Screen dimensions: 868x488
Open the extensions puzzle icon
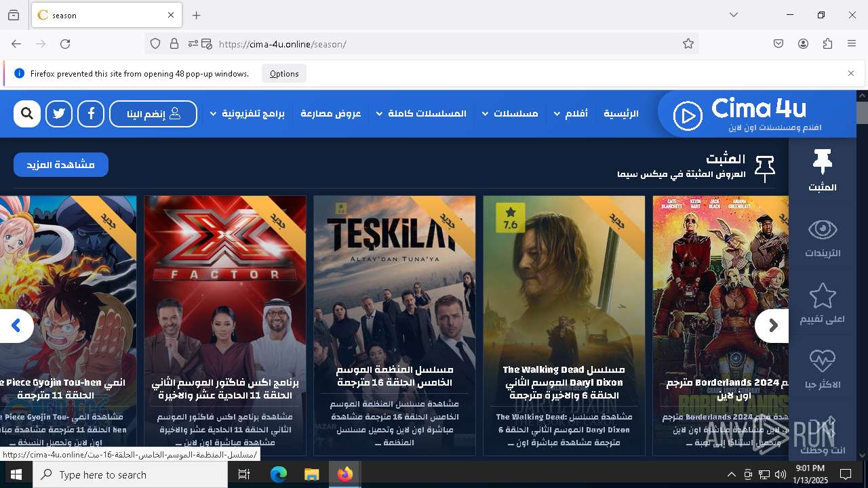tap(827, 44)
